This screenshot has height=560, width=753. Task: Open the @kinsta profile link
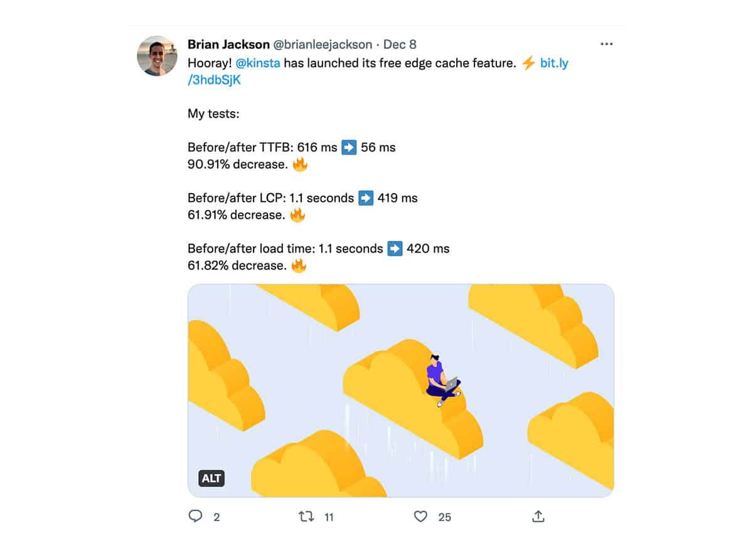258,63
